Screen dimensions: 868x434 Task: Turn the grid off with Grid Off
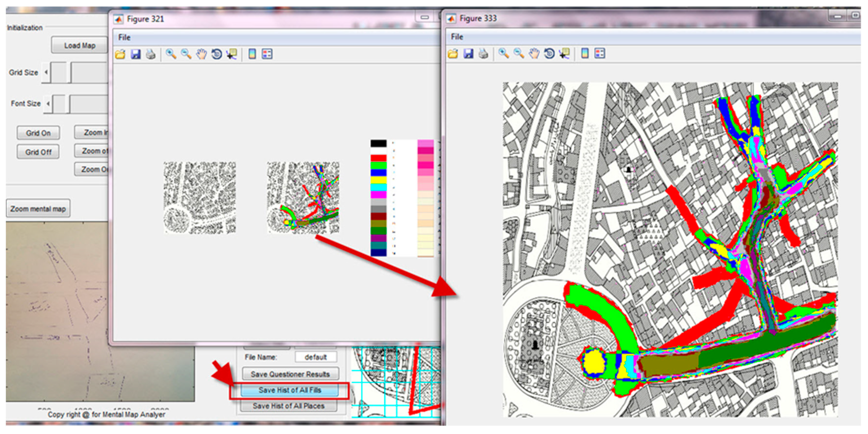(x=39, y=152)
